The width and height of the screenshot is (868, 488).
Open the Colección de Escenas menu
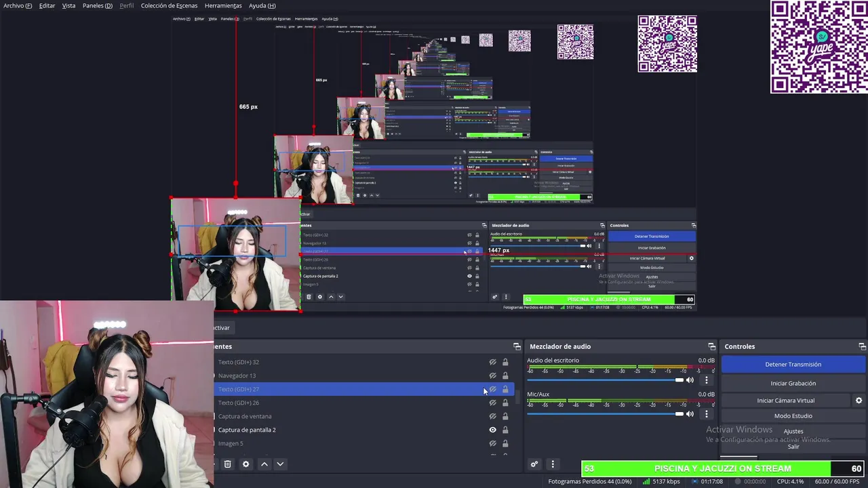169,5
